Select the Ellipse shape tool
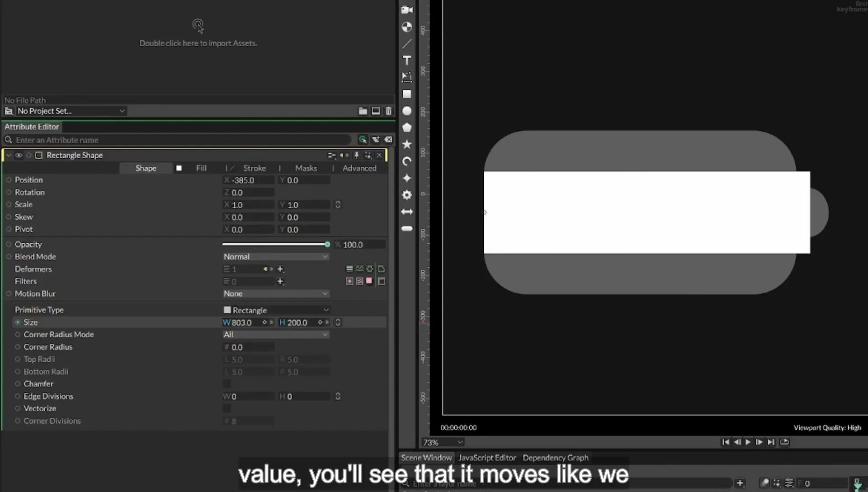This screenshot has width=868, height=492. click(x=407, y=111)
